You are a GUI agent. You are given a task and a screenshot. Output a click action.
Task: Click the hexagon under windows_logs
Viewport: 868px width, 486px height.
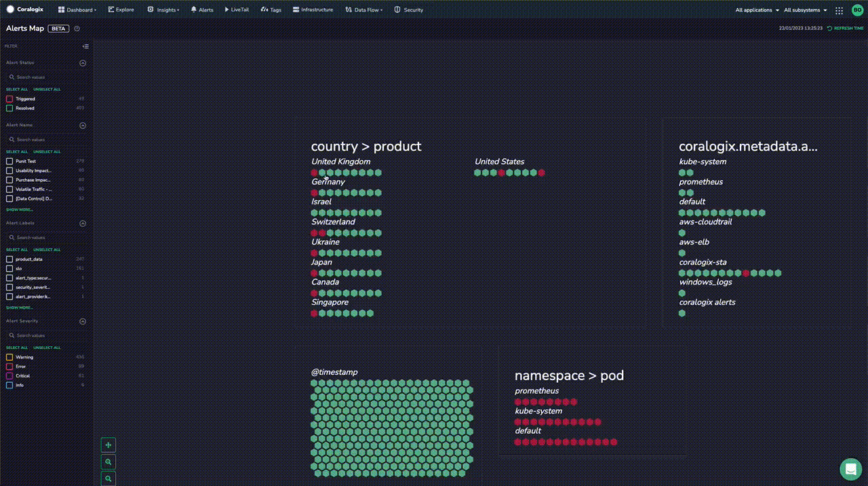tap(682, 293)
